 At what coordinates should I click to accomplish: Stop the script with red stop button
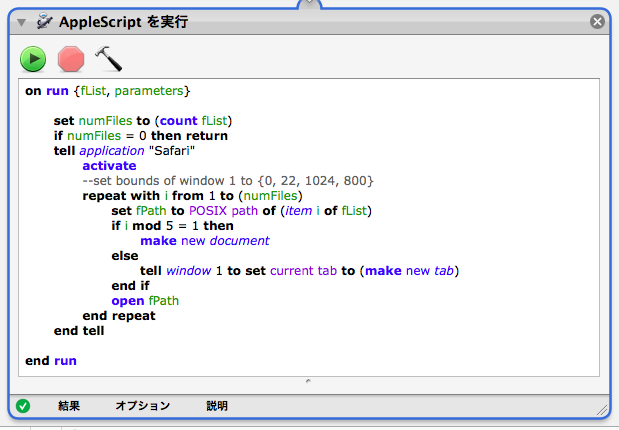point(71,59)
